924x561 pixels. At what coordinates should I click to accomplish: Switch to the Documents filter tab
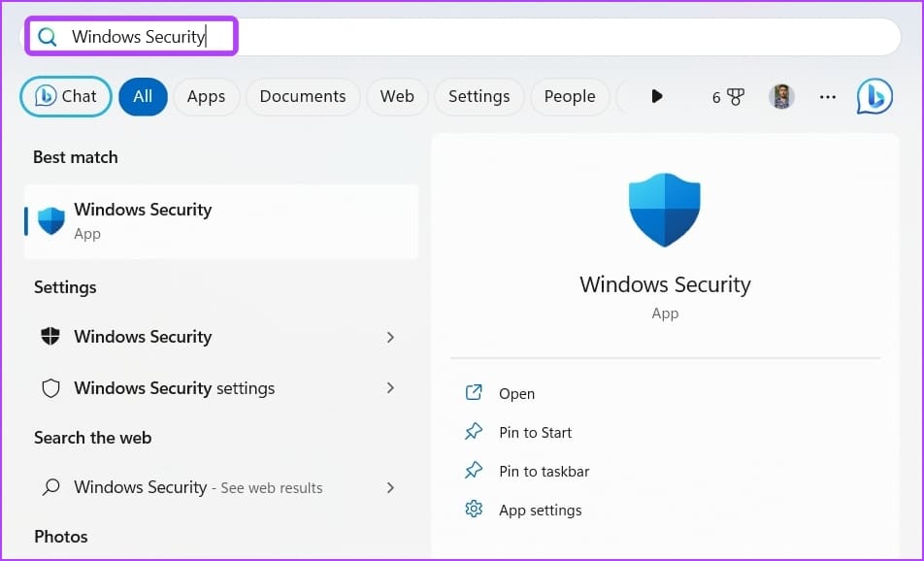tap(303, 96)
